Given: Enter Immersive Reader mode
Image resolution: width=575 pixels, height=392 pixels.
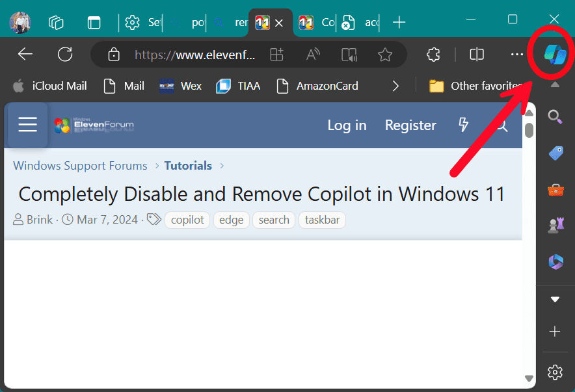Looking at the screenshot, I should 349,55.
